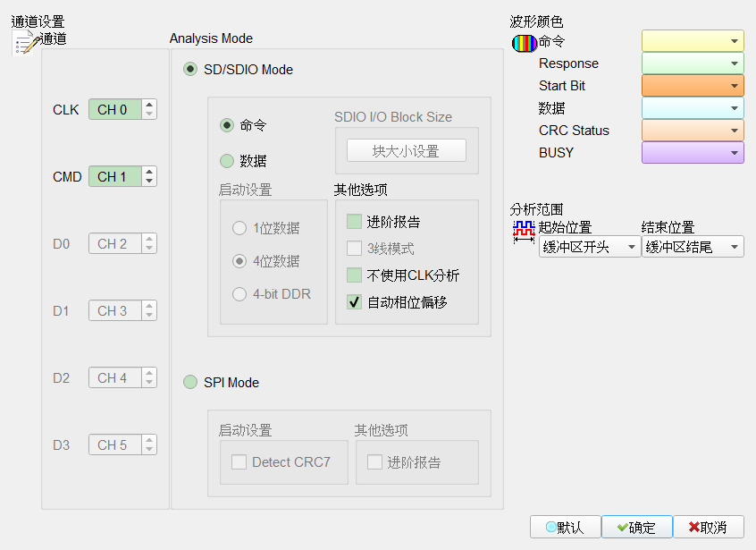Screen dimensions: 756x550
Task: Increase CLK channel with up arrow
Action: (149, 105)
